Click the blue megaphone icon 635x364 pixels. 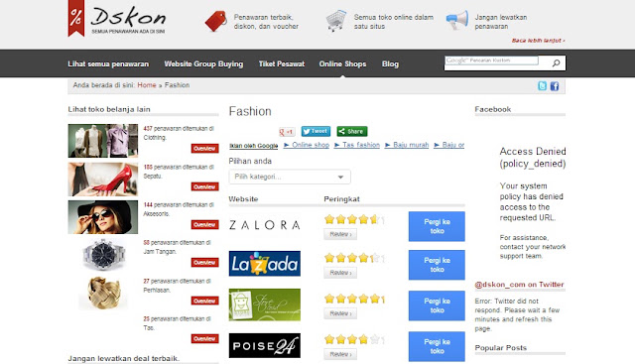click(457, 20)
